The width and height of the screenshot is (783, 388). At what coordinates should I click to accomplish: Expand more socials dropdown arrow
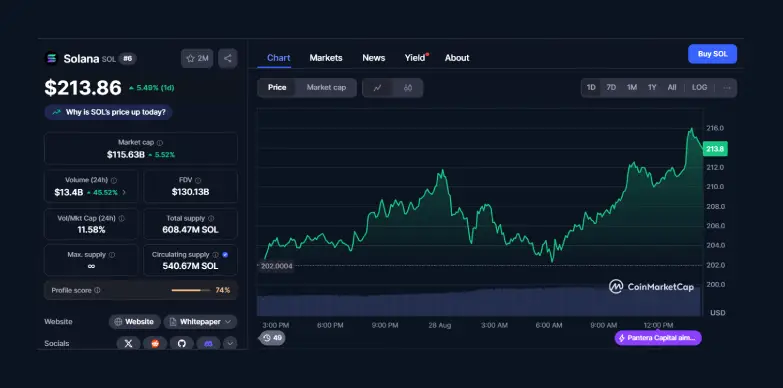coord(230,344)
